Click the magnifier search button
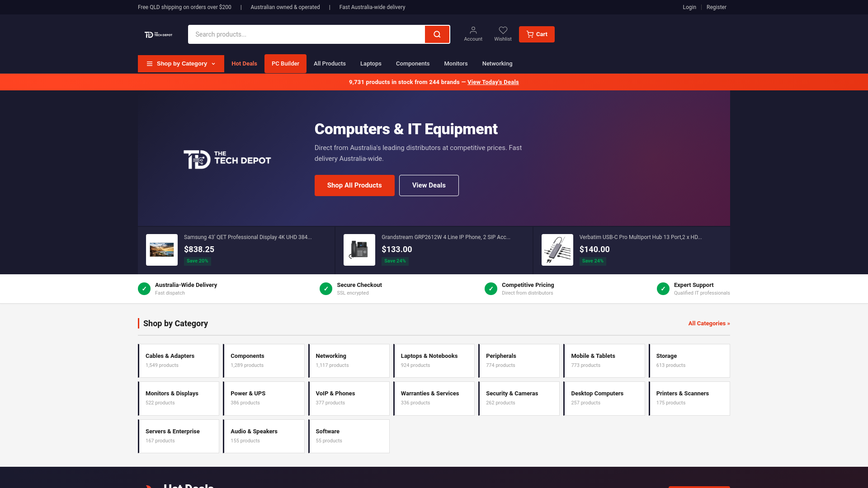This screenshot has height=488, width=868. [437, 34]
